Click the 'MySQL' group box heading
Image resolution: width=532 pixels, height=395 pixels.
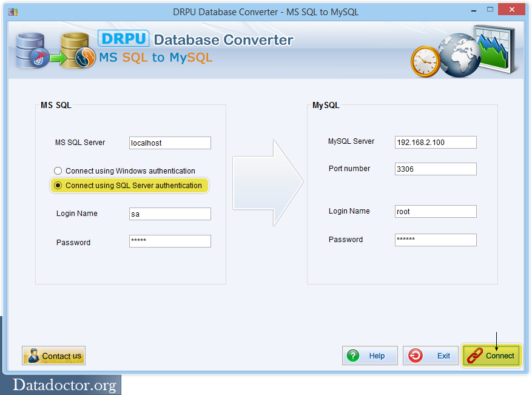326,105
